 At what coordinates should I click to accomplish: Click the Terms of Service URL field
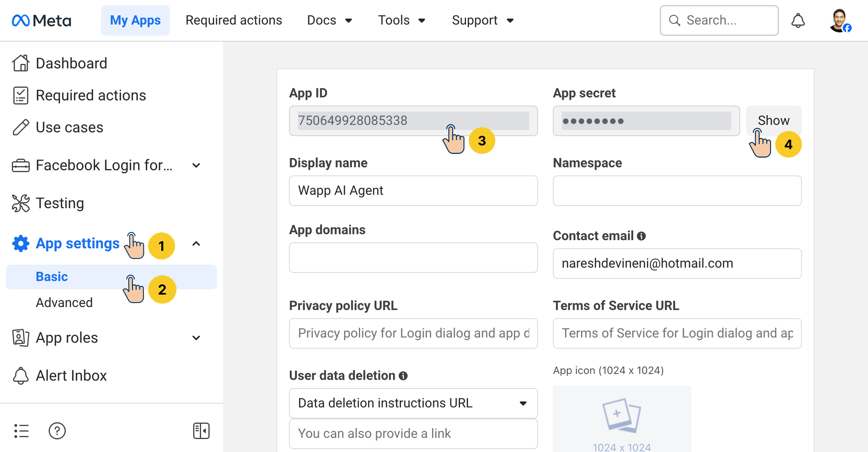tap(677, 333)
